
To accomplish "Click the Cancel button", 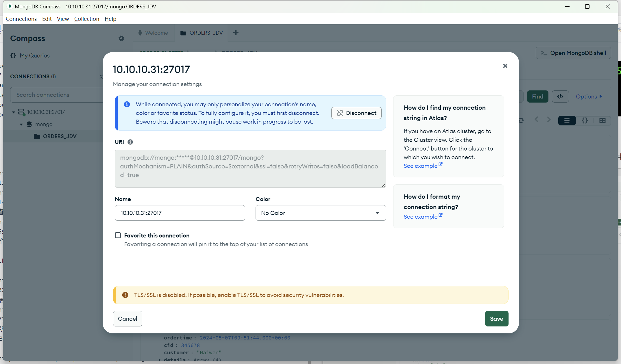I will click(x=127, y=319).
